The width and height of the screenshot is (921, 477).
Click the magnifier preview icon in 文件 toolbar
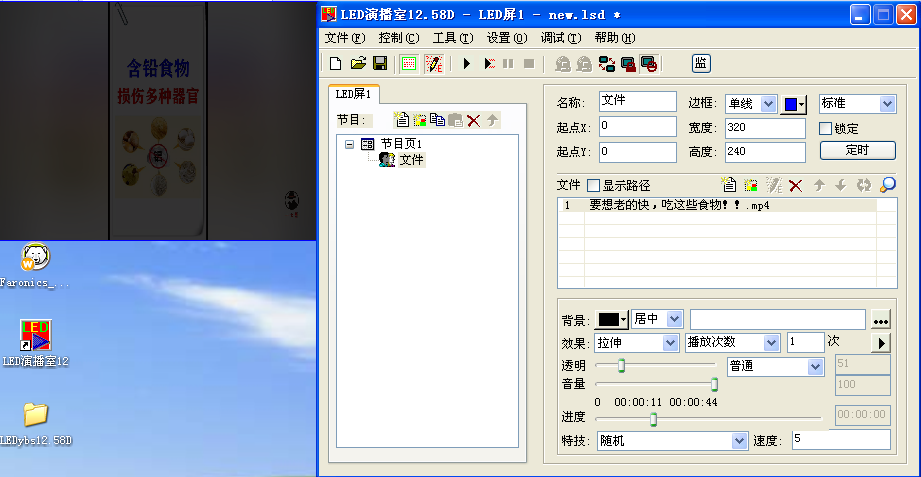pos(888,185)
